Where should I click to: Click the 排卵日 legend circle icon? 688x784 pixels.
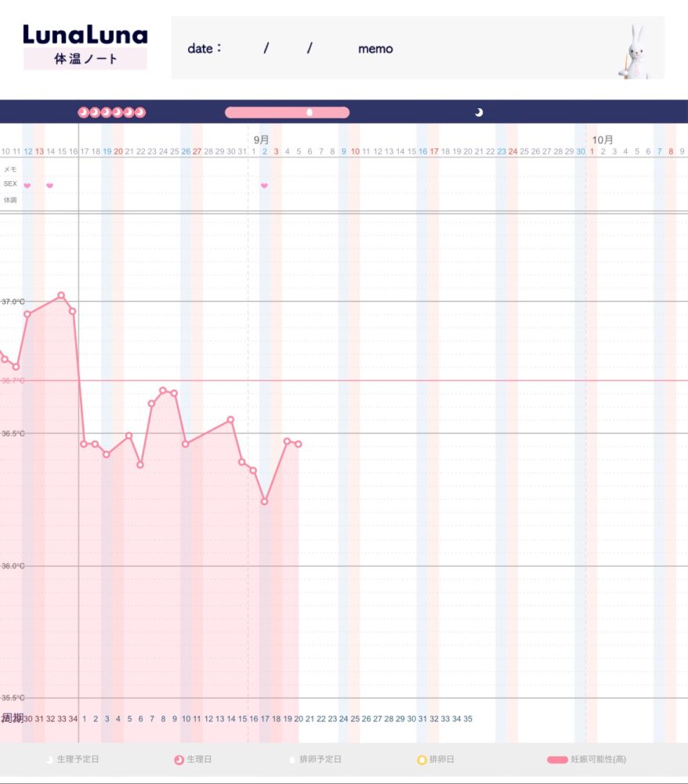coord(422,760)
